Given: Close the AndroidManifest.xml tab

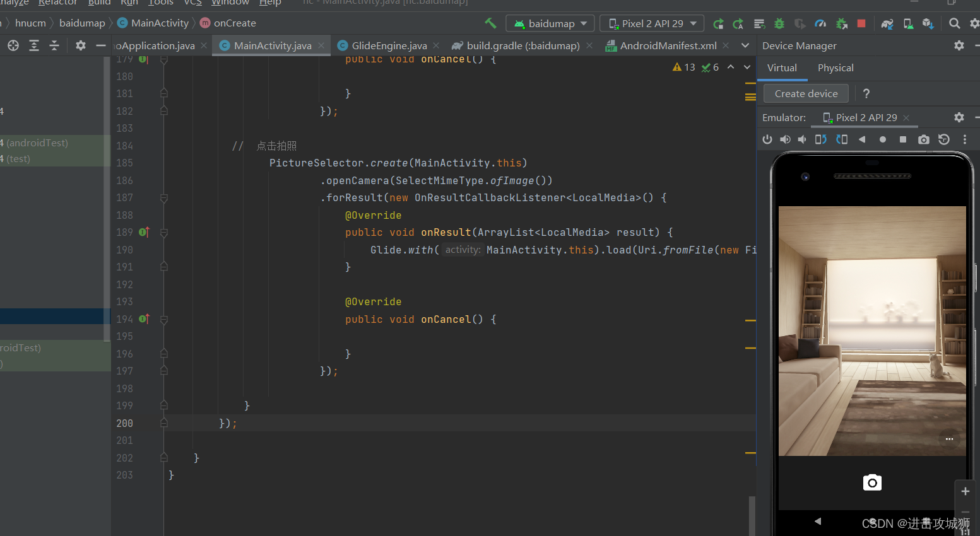Looking at the screenshot, I should pos(726,45).
